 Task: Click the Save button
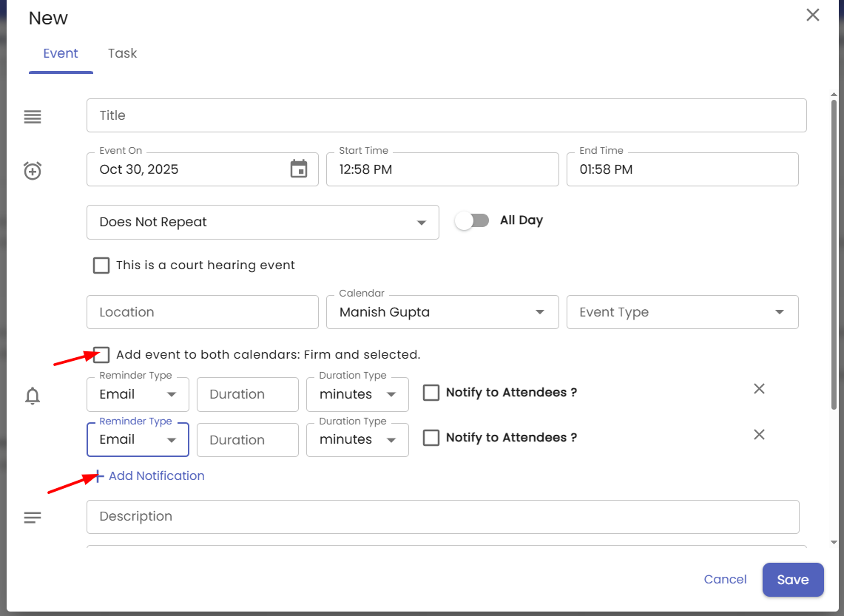point(792,580)
